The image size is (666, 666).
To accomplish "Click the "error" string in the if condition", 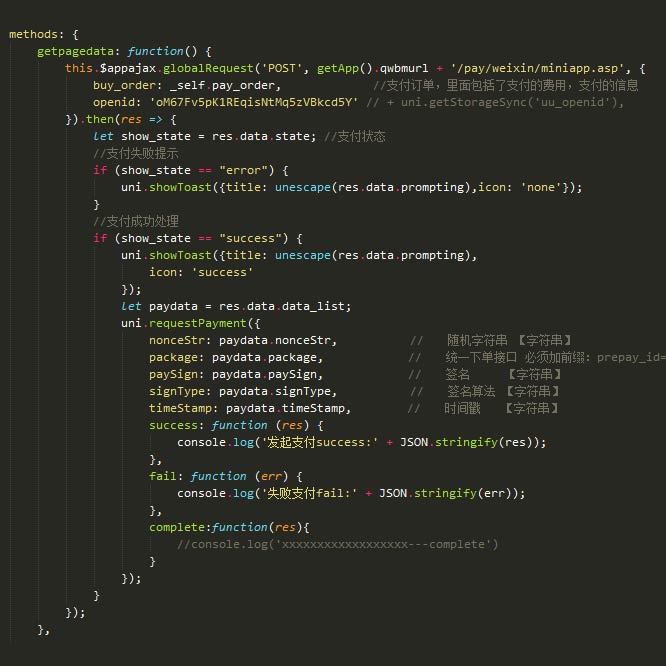I will 241,170.
